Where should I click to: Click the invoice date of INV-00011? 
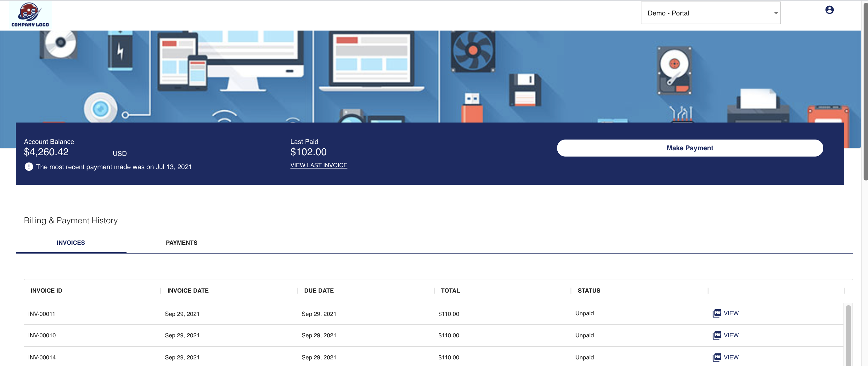(182, 314)
